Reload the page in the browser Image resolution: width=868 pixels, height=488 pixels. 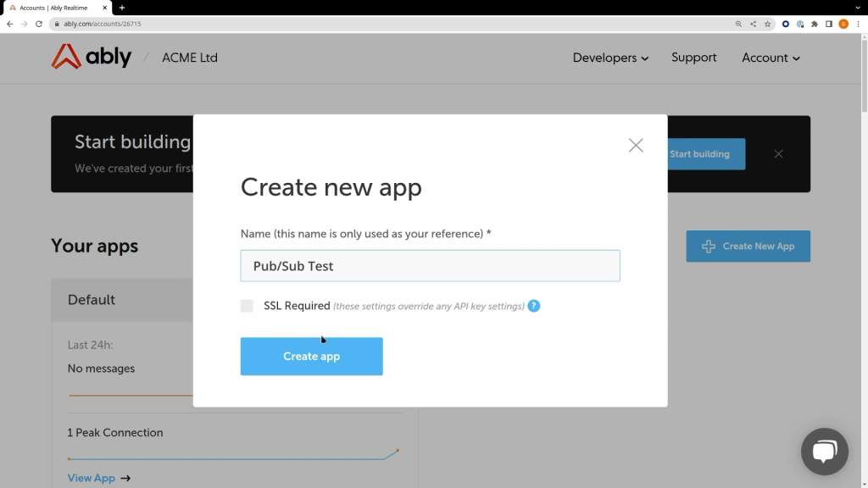click(38, 24)
